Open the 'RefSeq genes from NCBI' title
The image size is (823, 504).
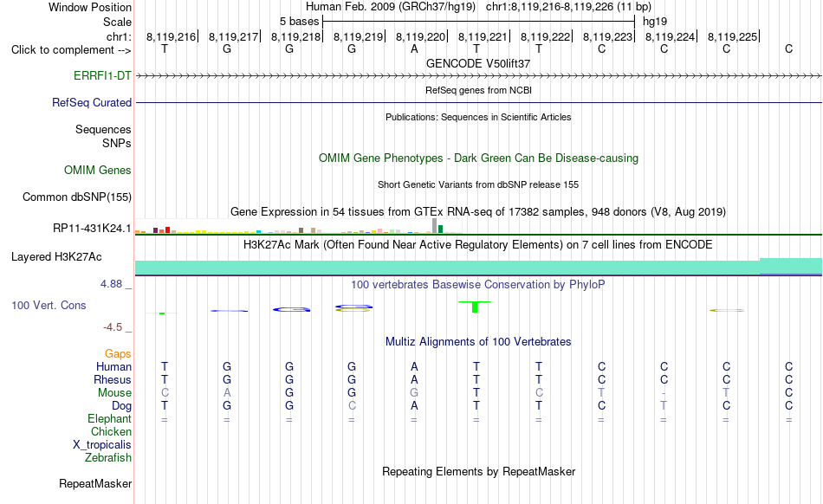coord(478,90)
